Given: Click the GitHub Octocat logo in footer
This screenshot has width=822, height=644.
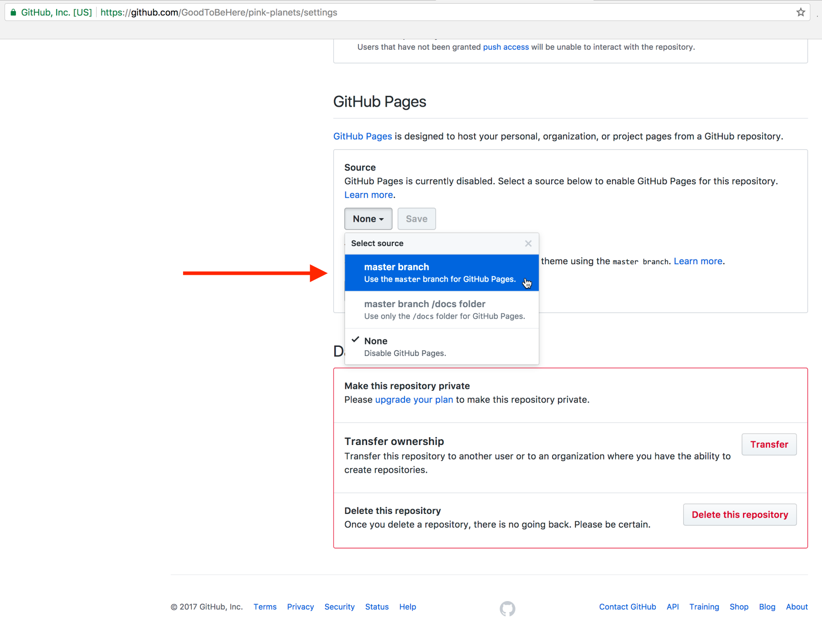Looking at the screenshot, I should coord(507,608).
